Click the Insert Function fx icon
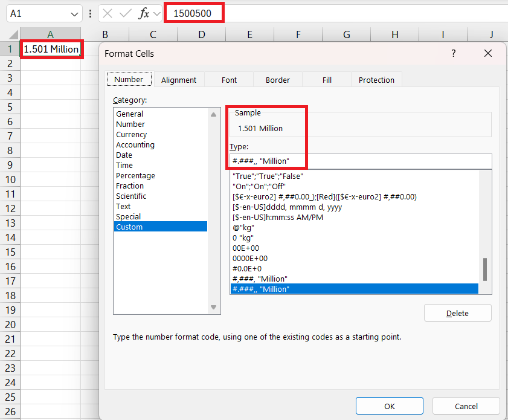 (x=144, y=13)
